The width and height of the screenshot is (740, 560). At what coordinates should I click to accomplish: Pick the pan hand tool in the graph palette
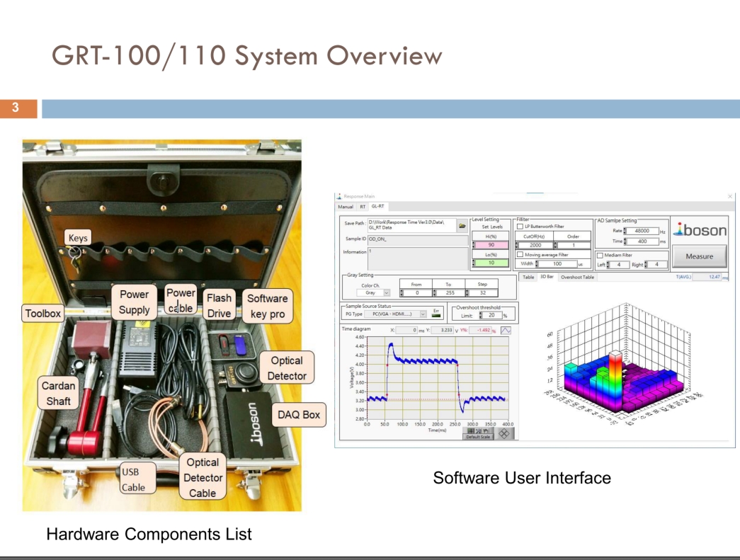[x=485, y=430]
